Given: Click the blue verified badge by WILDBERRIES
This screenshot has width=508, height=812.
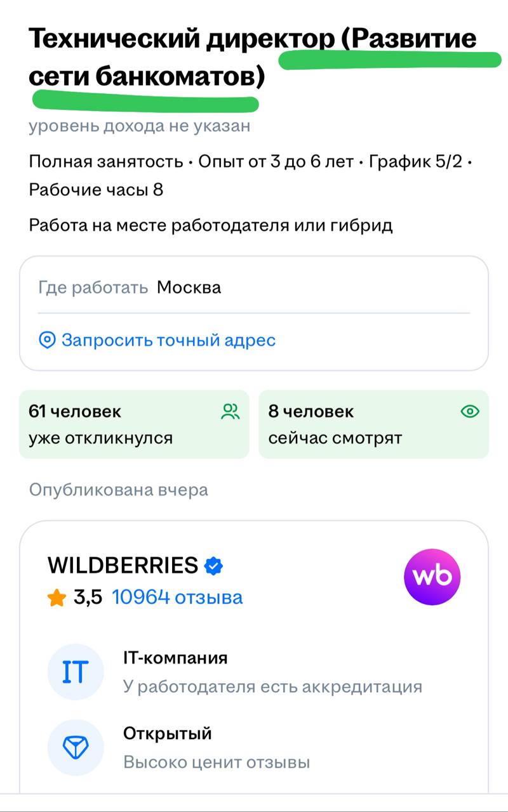Looking at the screenshot, I should [214, 565].
